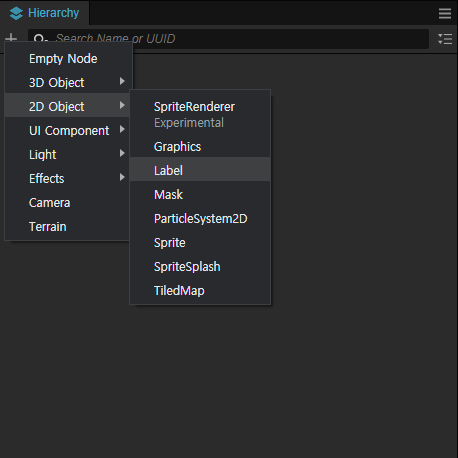
Task: Open the Hierarchy panel hamburger menu
Action: pos(445,13)
